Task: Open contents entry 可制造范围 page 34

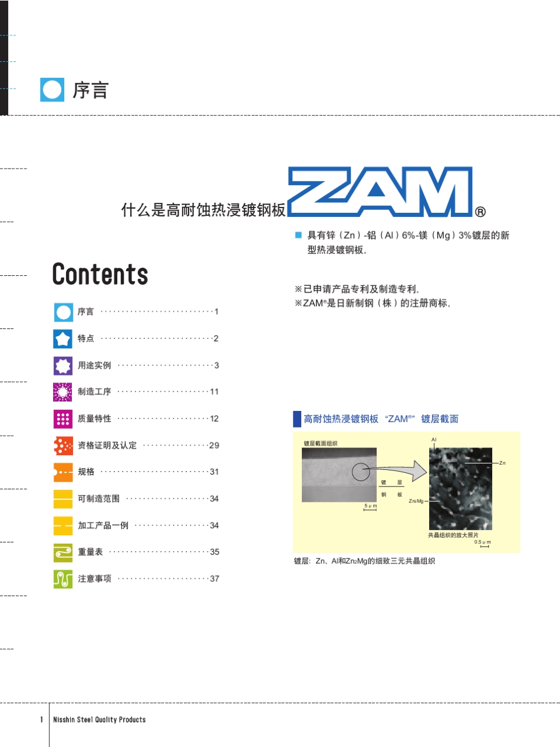Action: point(148,499)
